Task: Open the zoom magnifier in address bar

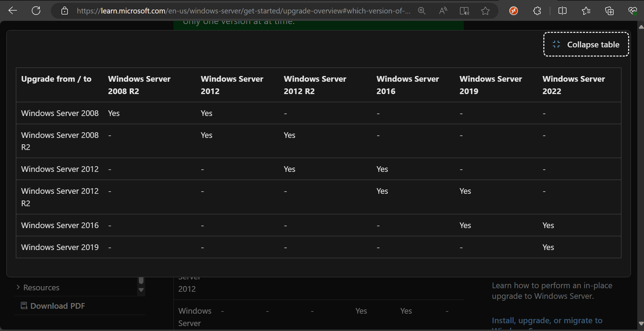Action: [x=421, y=11]
